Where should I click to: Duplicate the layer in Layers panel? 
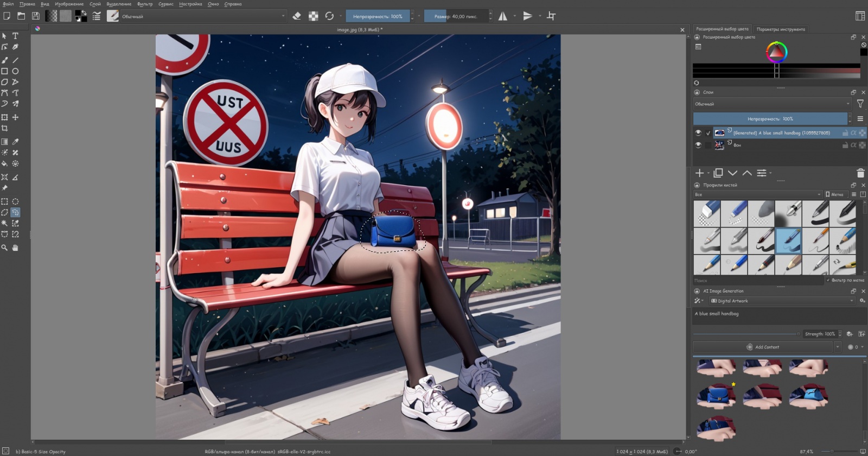point(718,173)
